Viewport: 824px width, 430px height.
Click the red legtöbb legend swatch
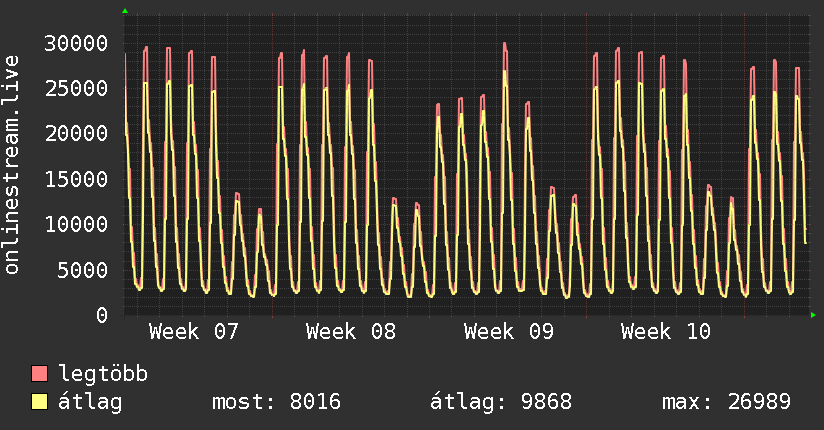click(x=40, y=374)
